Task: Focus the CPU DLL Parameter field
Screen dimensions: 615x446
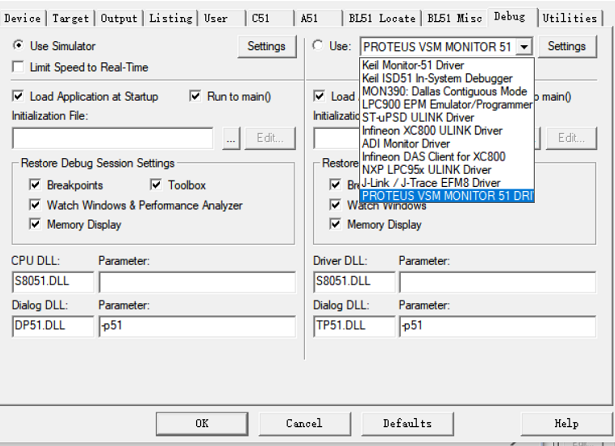Action: tap(197, 282)
